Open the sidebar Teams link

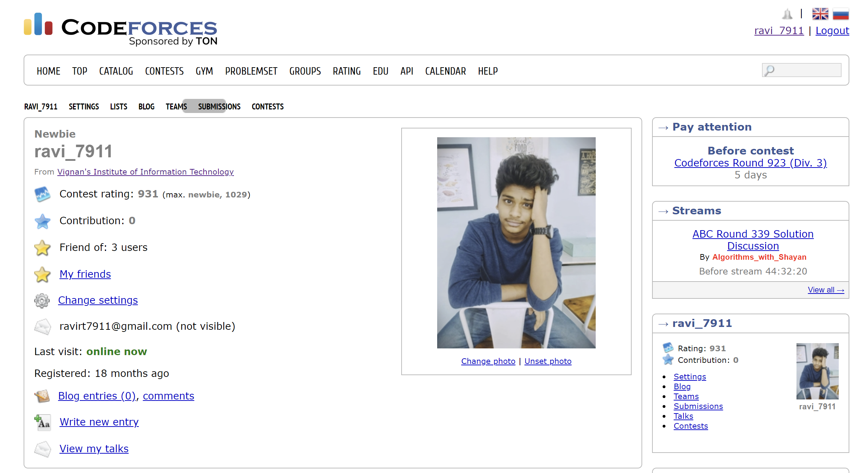[686, 396]
